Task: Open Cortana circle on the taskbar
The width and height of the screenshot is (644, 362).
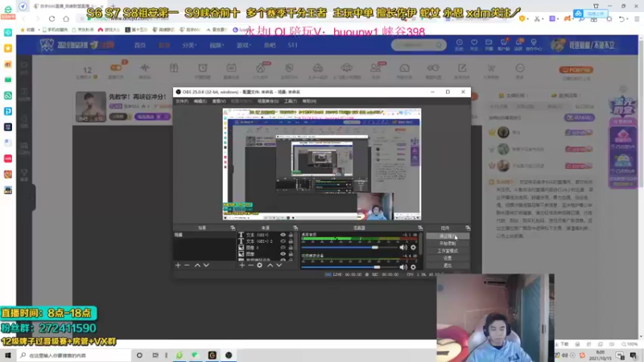Action: [x=139, y=355]
